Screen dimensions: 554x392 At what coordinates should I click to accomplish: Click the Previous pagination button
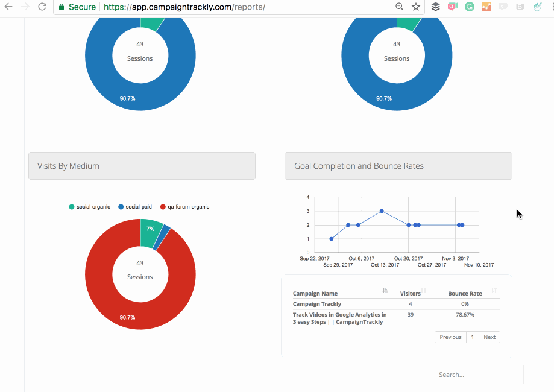[x=450, y=337]
